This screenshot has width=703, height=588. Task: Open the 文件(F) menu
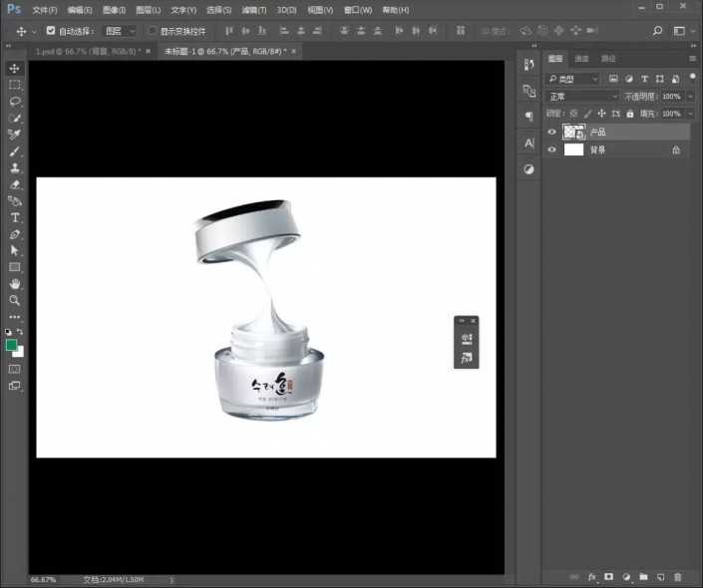pos(44,10)
